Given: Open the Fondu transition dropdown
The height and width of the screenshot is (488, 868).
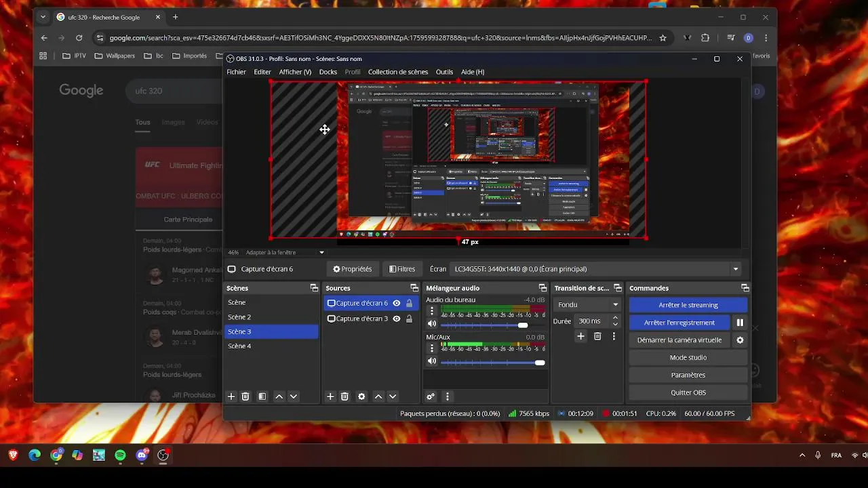Looking at the screenshot, I should tap(587, 305).
